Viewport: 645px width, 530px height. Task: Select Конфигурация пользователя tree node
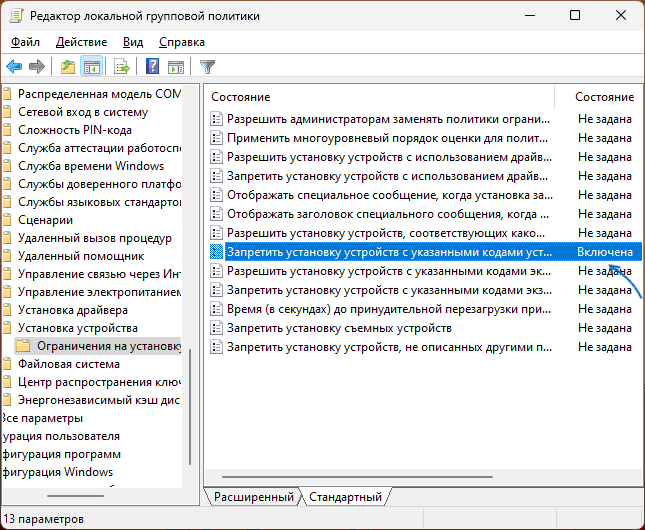point(61,436)
